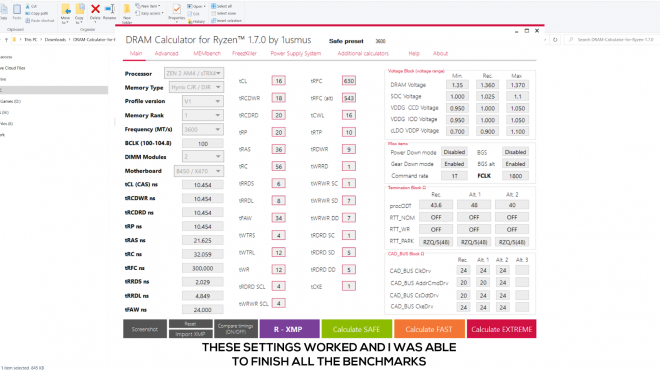Click the purple R - XMP button

[289, 329]
